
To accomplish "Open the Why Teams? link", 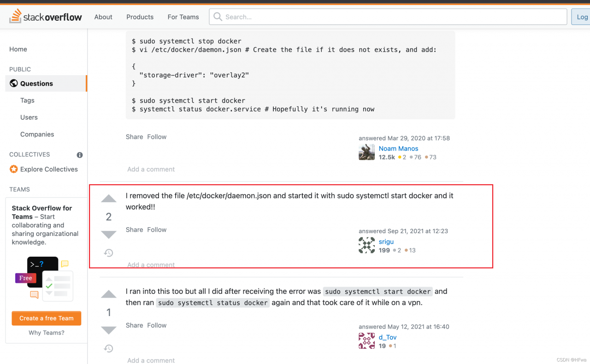I will point(46,333).
